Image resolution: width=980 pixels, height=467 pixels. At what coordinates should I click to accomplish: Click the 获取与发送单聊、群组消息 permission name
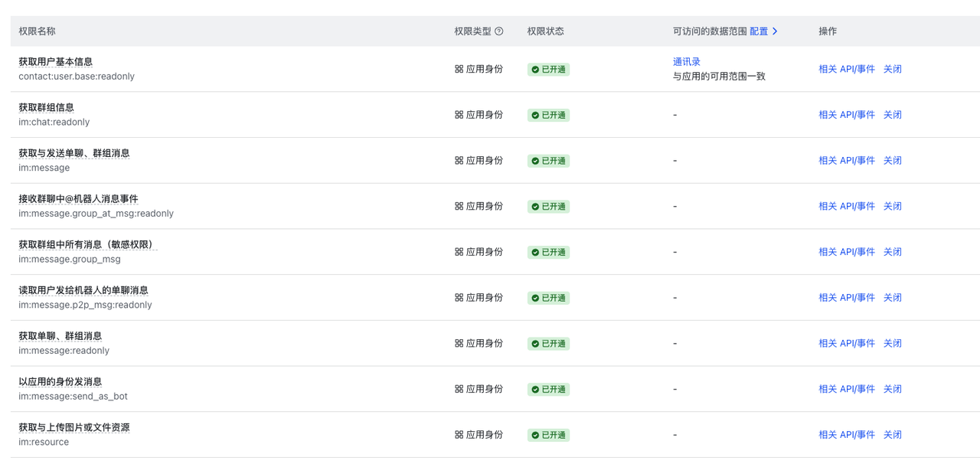click(x=74, y=153)
